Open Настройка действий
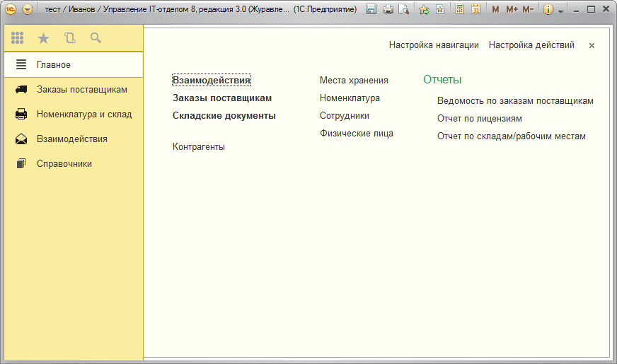617x364 pixels. 531,45
